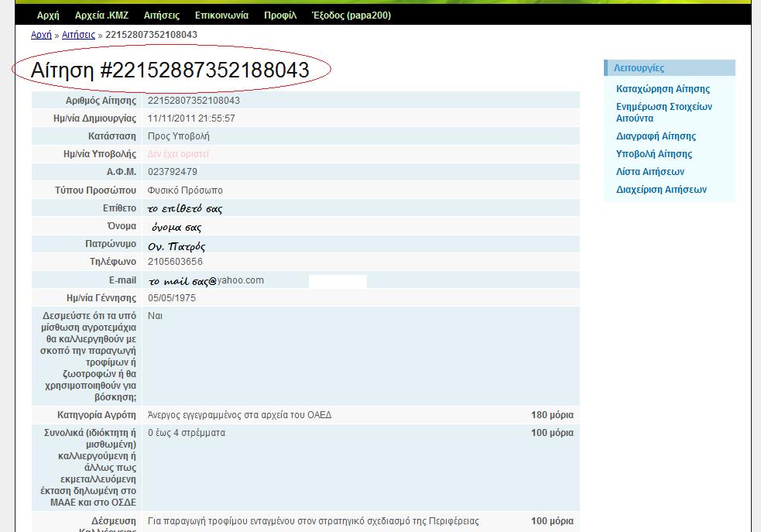Open Διαχείριση Αιτήσεων from the sidebar

click(661, 190)
